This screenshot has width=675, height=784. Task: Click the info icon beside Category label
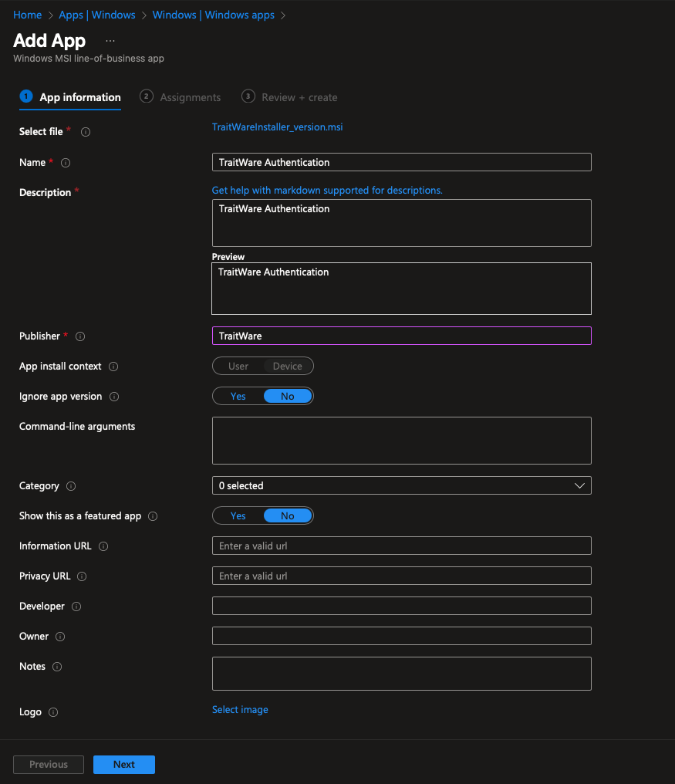71,486
